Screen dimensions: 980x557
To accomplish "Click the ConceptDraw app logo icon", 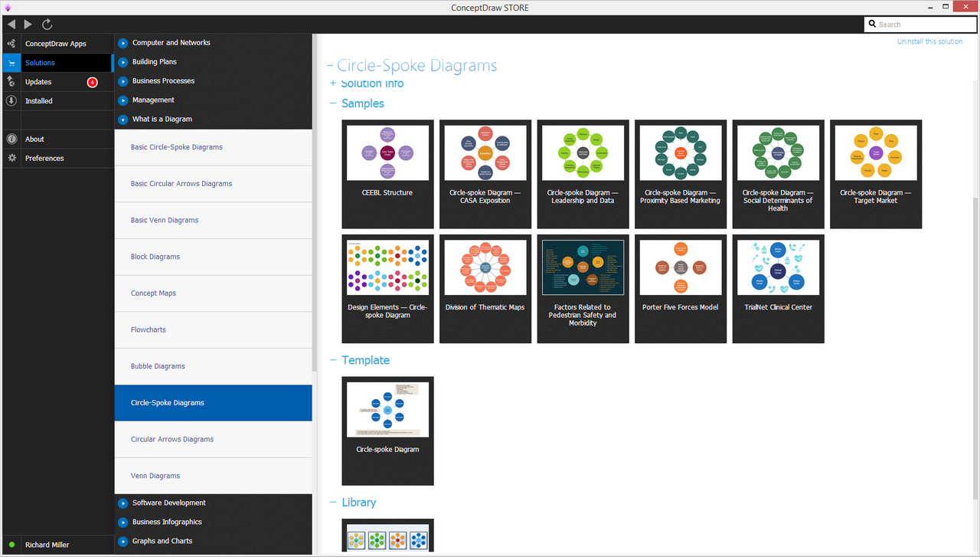I will [8, 8].
